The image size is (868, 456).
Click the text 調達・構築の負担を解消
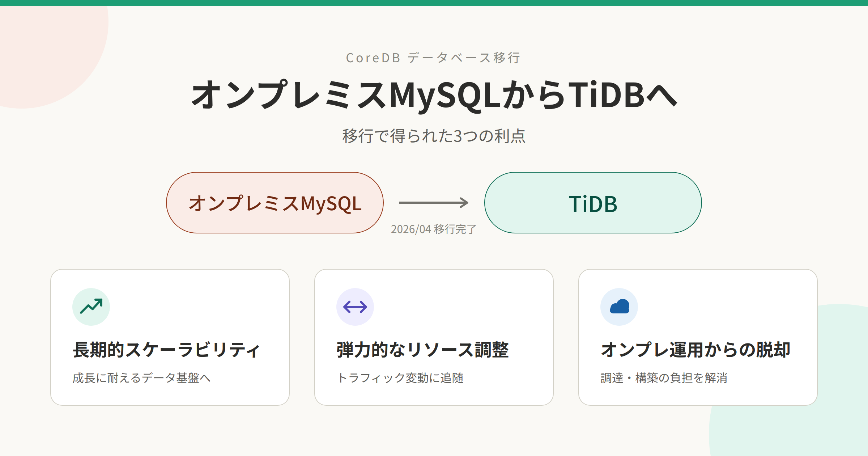664,378
